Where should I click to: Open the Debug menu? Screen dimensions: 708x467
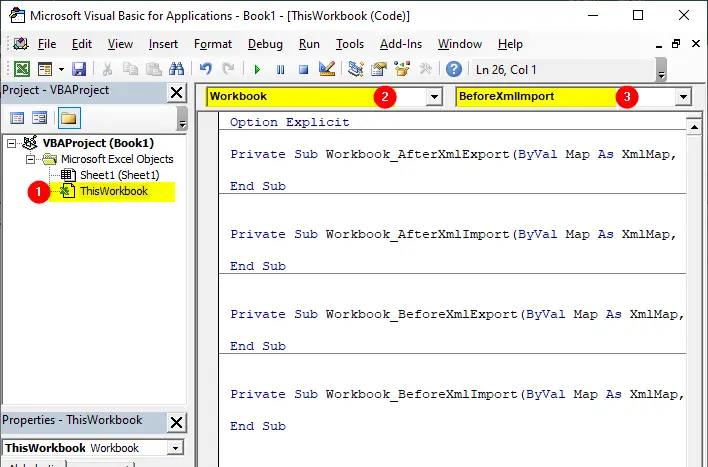tap(265, 44)
